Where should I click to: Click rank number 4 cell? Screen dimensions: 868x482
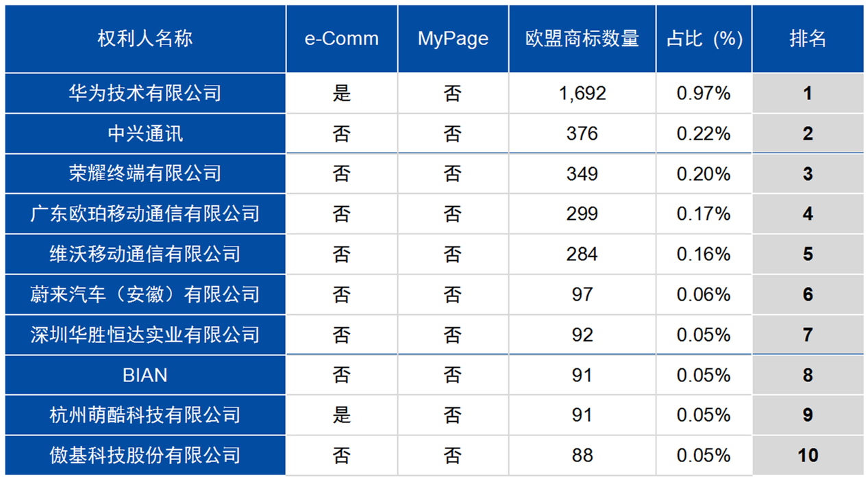808,214
